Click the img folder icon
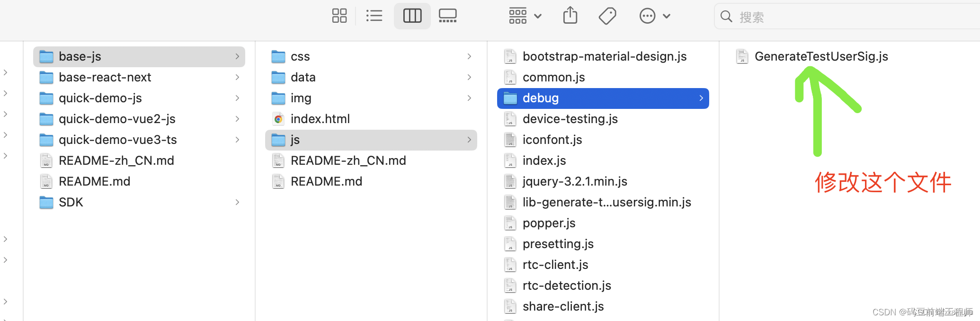The image size is (980, 321). (x=278, y=98)
